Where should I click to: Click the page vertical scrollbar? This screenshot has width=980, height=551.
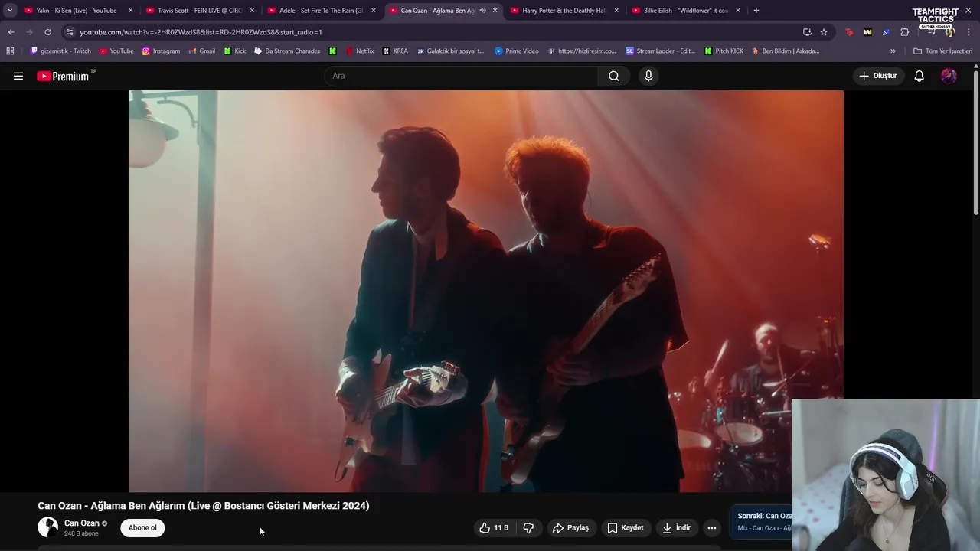976,142
